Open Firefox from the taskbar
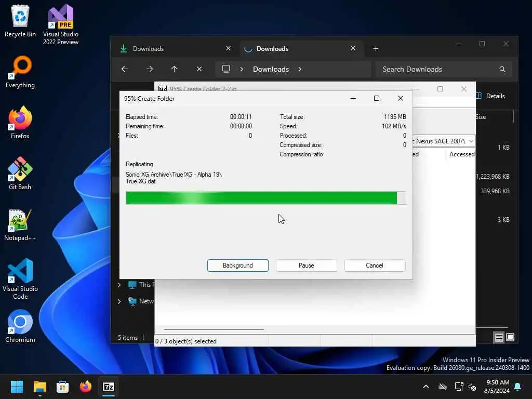Screen dimensions: 532x399 click(86, 387)
